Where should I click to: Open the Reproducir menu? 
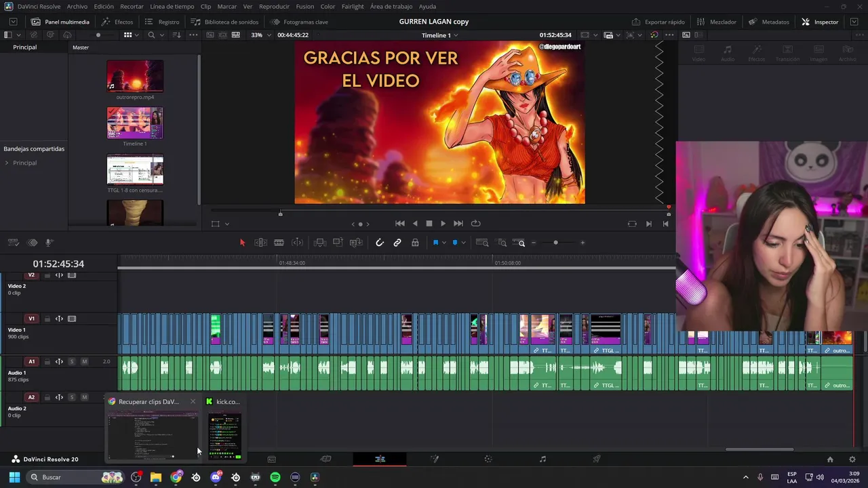tap(274, 6)
